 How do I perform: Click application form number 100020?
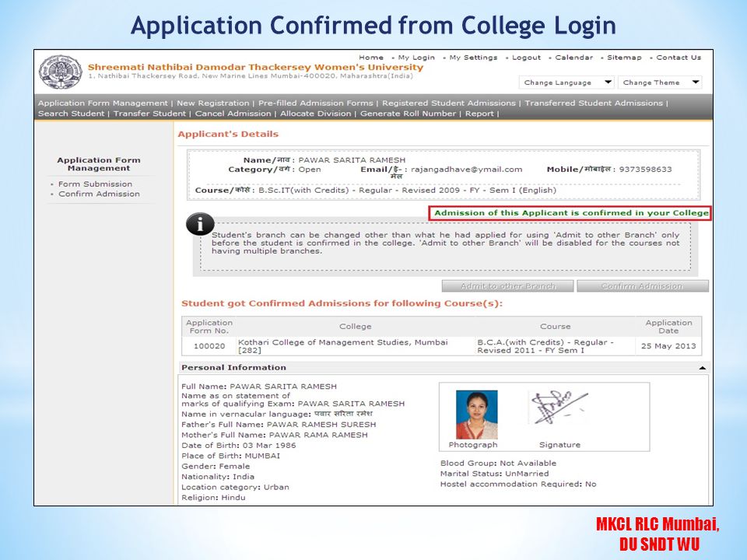tap(209, 346)
